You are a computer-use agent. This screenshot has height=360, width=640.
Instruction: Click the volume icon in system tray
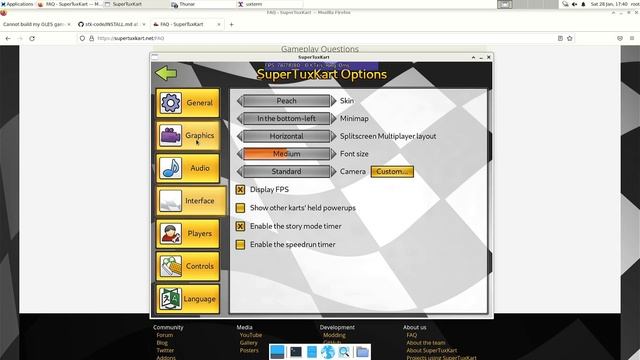(x=574, y=4)
